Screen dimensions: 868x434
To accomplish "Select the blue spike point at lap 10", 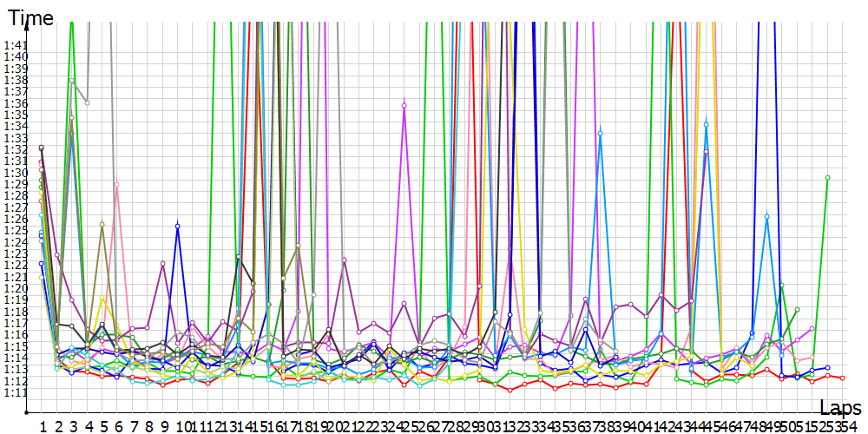I will [178, 226].
